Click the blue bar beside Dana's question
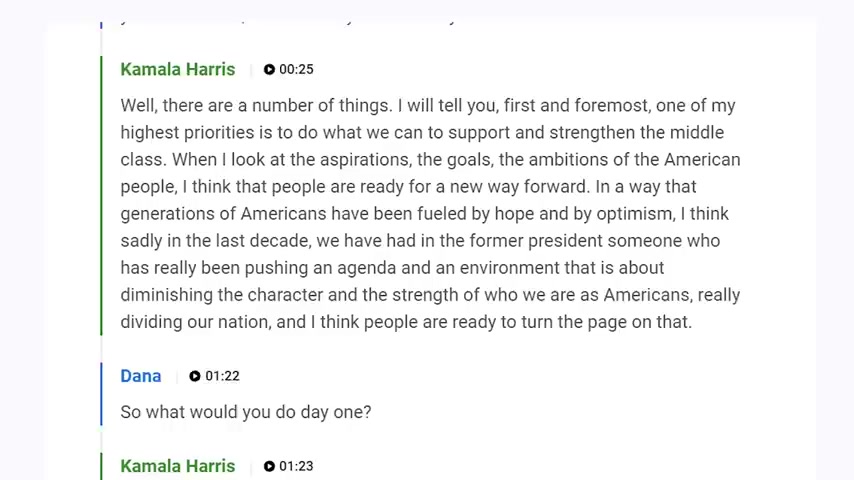854x480 pixels. 101,394
